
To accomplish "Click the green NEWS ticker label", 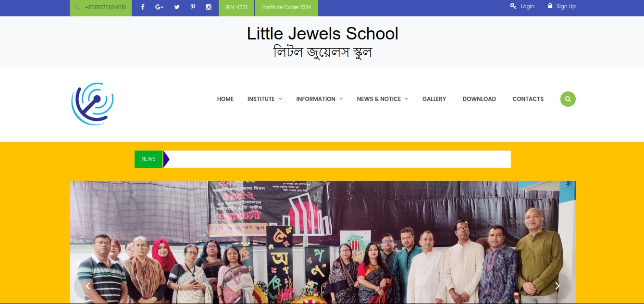I will pyautogui.click(x=149, y=159).
